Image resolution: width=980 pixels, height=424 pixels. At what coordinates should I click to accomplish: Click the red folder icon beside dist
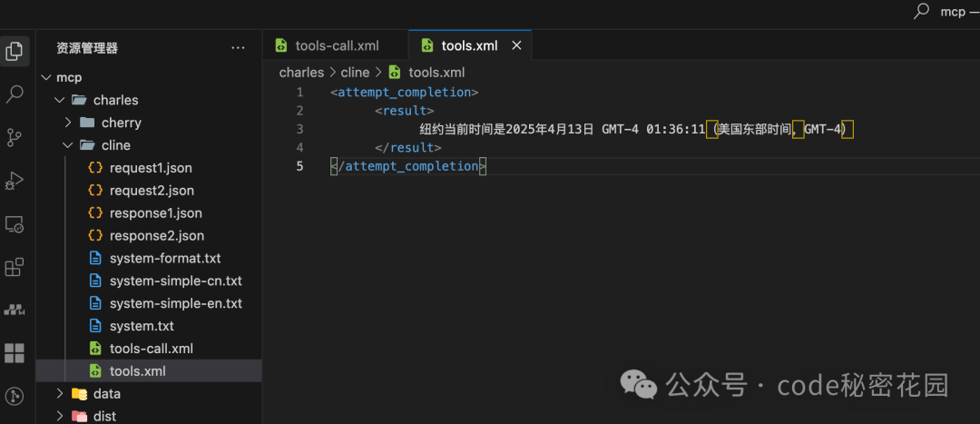click(x=79, y=416)
